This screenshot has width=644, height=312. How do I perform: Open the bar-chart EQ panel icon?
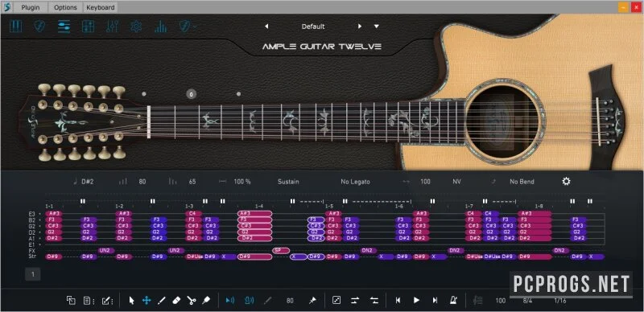[x=160, y=27]
